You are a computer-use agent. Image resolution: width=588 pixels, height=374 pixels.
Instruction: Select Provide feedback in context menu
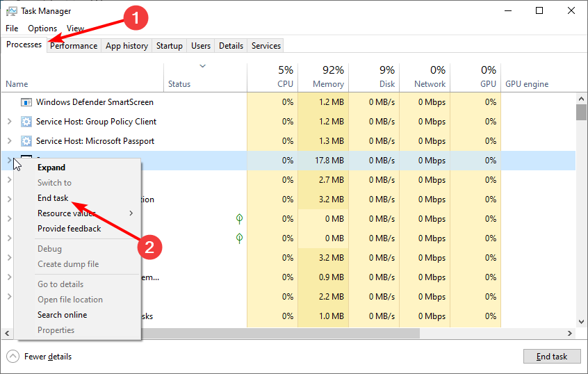[x=69, y=229]
